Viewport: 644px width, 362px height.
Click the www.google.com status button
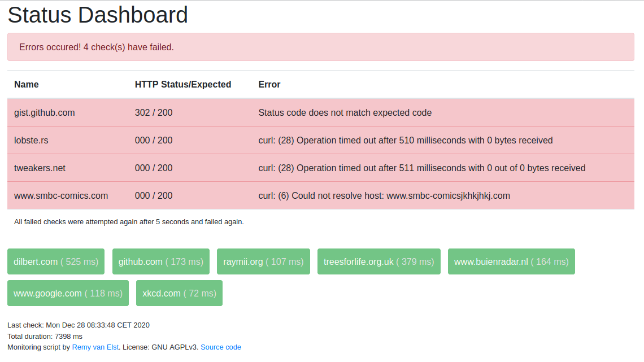tap(68, 293)
